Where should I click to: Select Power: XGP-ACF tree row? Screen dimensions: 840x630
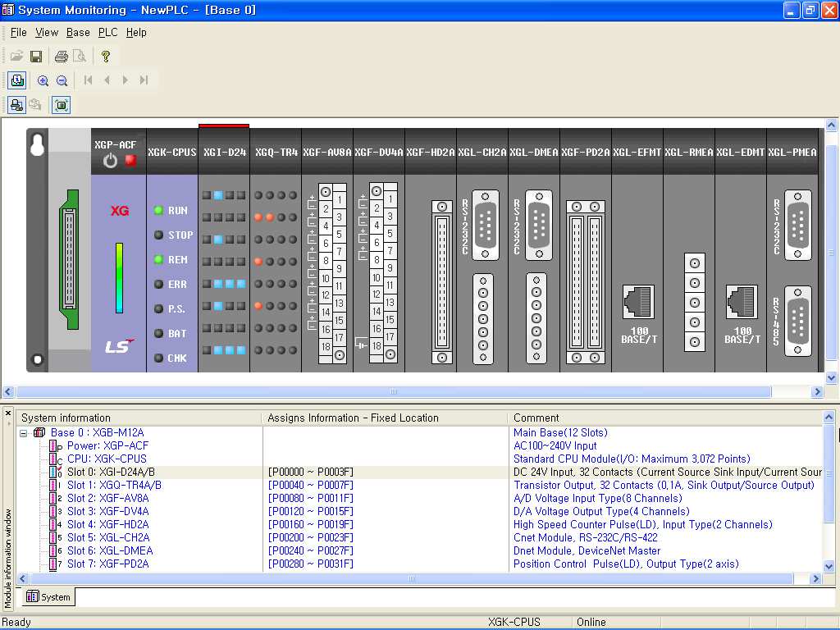(107, 445)
